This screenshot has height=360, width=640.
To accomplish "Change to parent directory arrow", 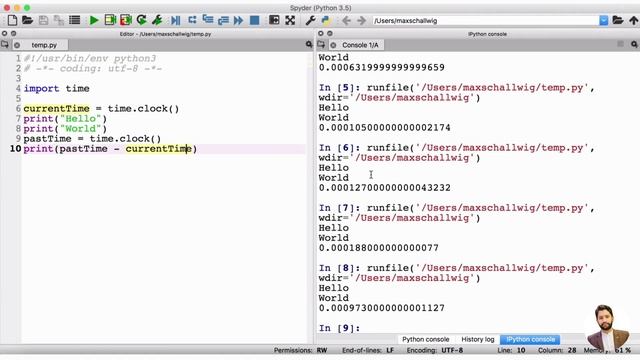I will [633, 20].
